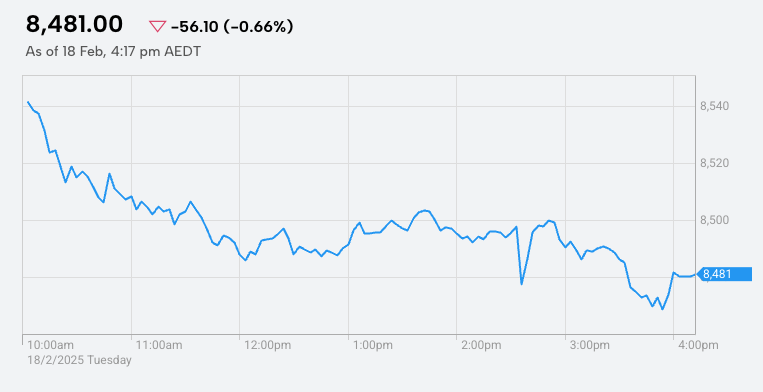Click the 8,520 price axis label
763x392 pixels.
click(x=713, y=163)
